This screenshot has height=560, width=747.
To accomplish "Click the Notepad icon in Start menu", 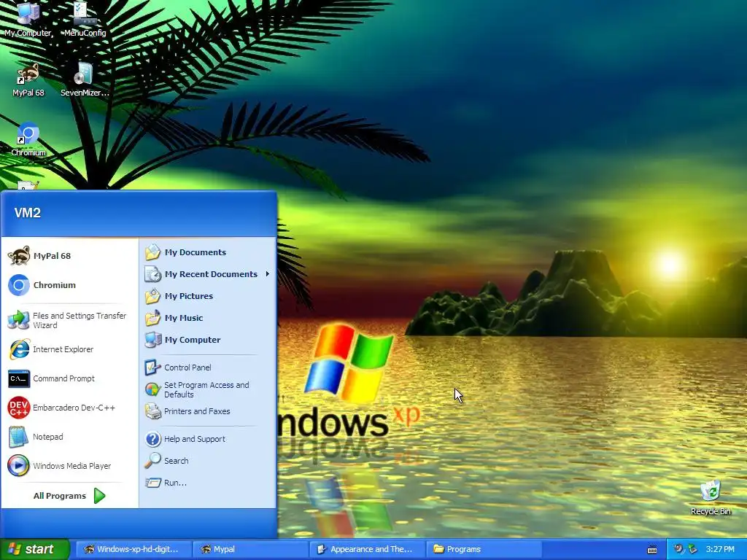I will (x=18, y=437).
